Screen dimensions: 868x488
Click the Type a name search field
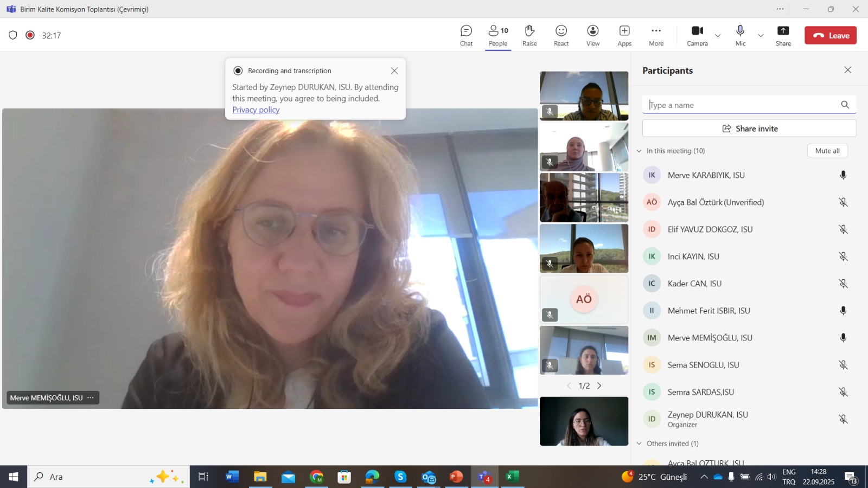point(742,105)
